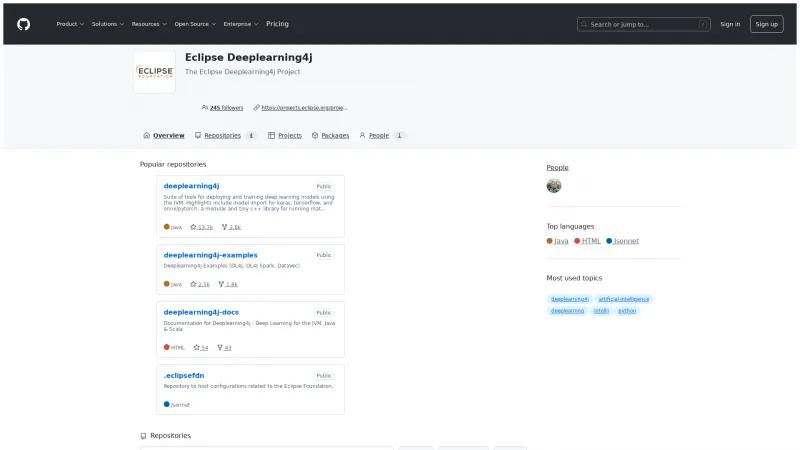Click the brown Java language color dot
The width and height of the screenshot is (800, 450).
549,241
